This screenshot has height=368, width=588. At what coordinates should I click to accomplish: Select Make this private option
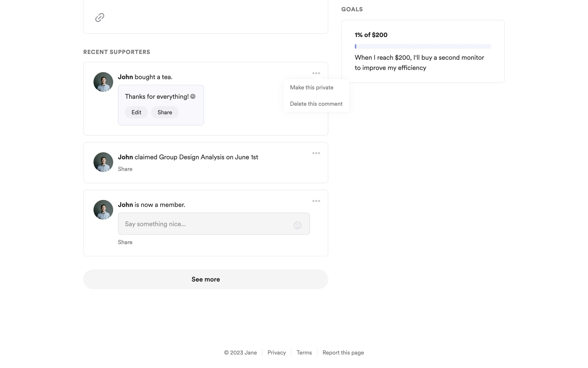click(311, 87)
